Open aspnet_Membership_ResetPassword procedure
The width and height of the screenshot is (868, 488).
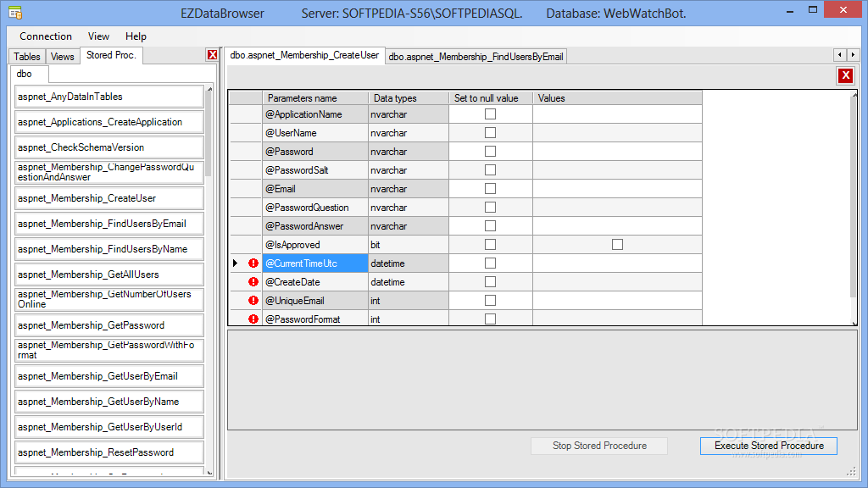point(109,453)
